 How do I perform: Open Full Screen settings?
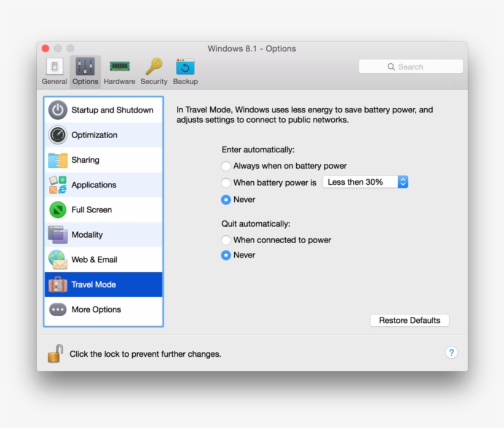tap(103, 209)
